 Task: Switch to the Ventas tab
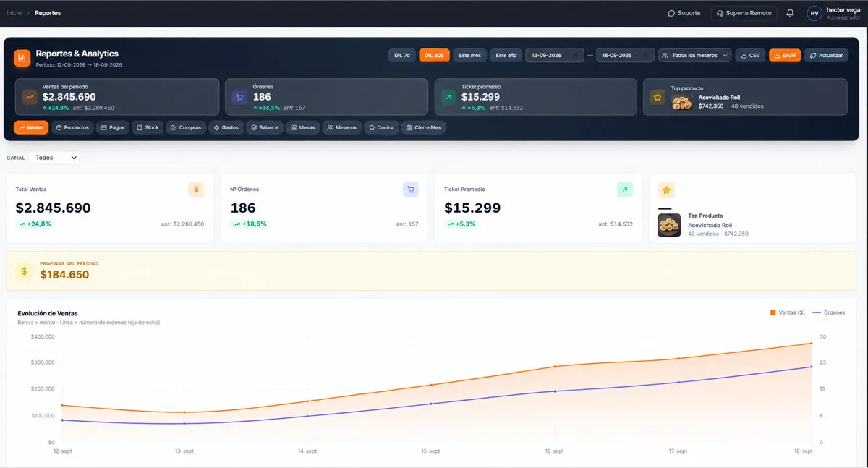31,127
